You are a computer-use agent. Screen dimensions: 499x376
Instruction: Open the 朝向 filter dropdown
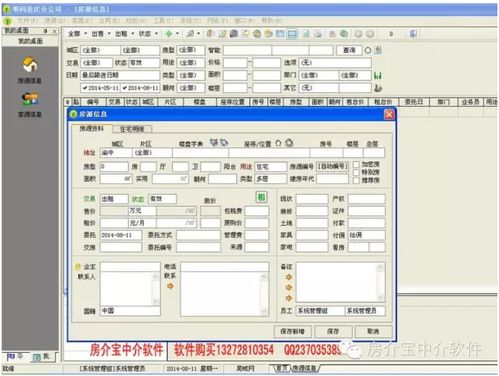pos(190,88)
